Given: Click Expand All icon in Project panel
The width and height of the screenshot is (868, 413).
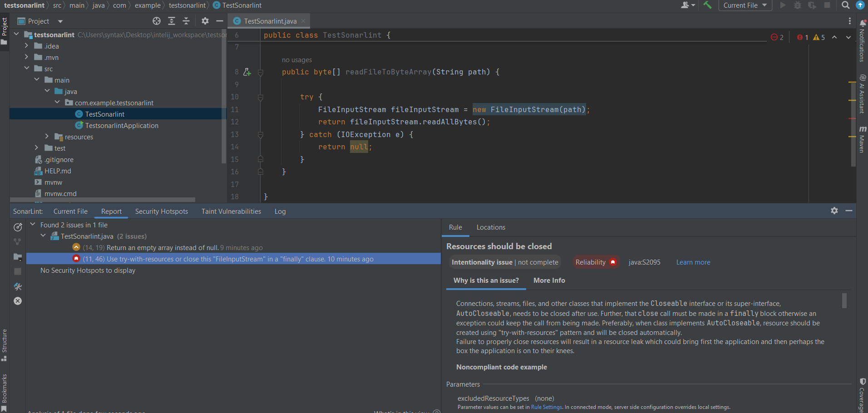Looking at the screenshot, I should pyautogui.click(x=172, y=21).
